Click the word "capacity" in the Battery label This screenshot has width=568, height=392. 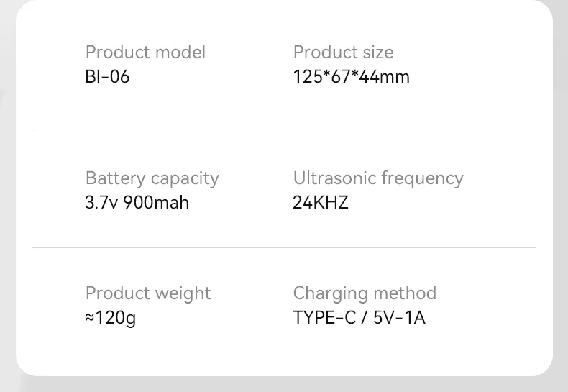[x=185, y=178]
